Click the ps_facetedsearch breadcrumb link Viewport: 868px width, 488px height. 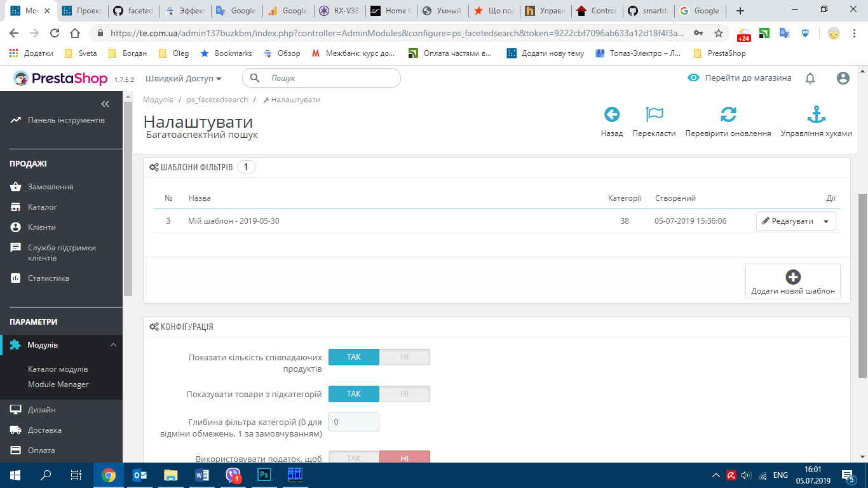tap(217, 100)
